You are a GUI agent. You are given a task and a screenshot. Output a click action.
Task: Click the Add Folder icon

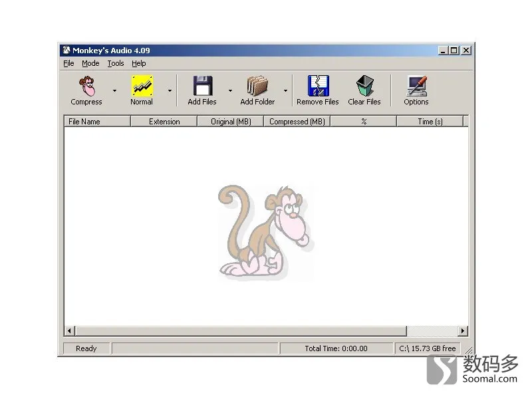tap(257, 86)
